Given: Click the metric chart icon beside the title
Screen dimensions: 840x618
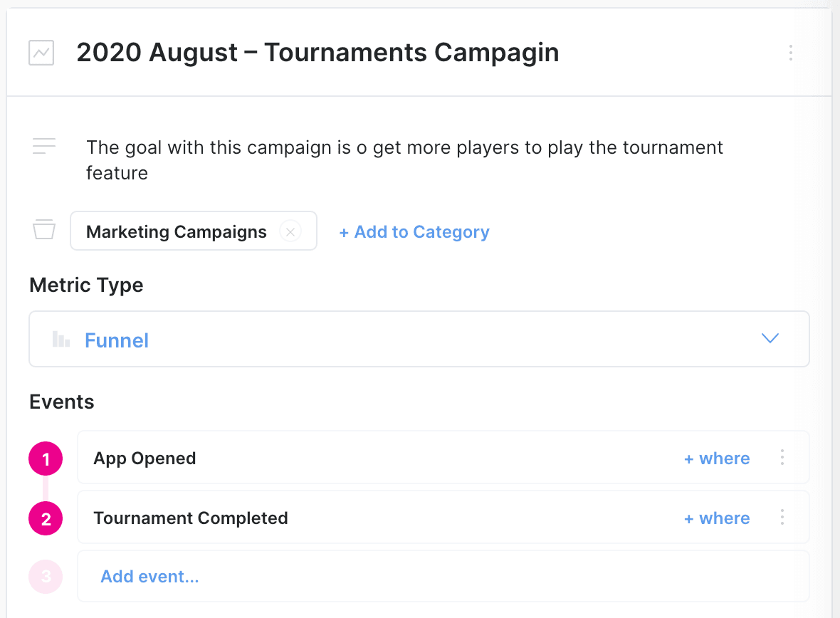Looking at the screenshot, I should coord(41,53).
